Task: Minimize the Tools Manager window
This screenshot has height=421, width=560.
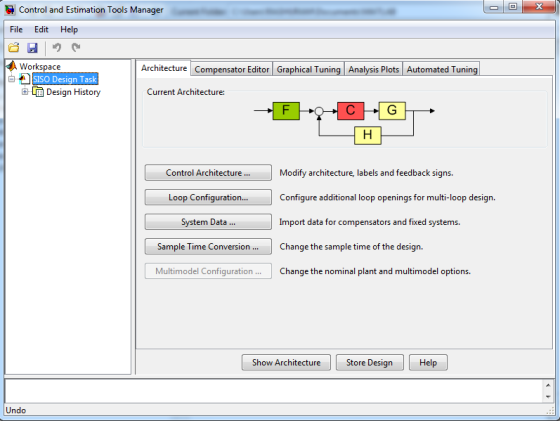Action: pyautogui.click(x=494, y=7)
